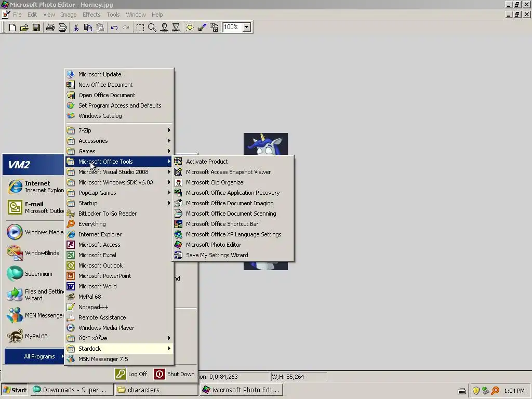Open Microsoft Office Document Imaging

click(x=233, y=203)
